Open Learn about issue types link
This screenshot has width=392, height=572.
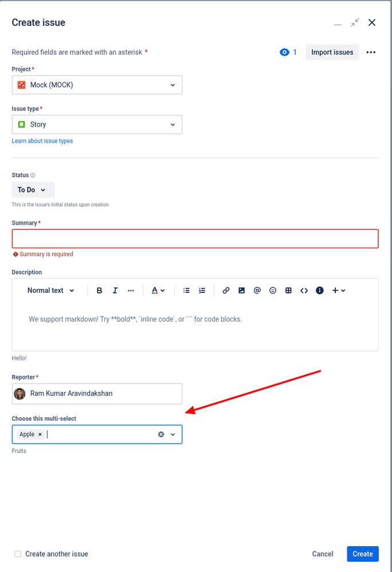click(42, 141)
